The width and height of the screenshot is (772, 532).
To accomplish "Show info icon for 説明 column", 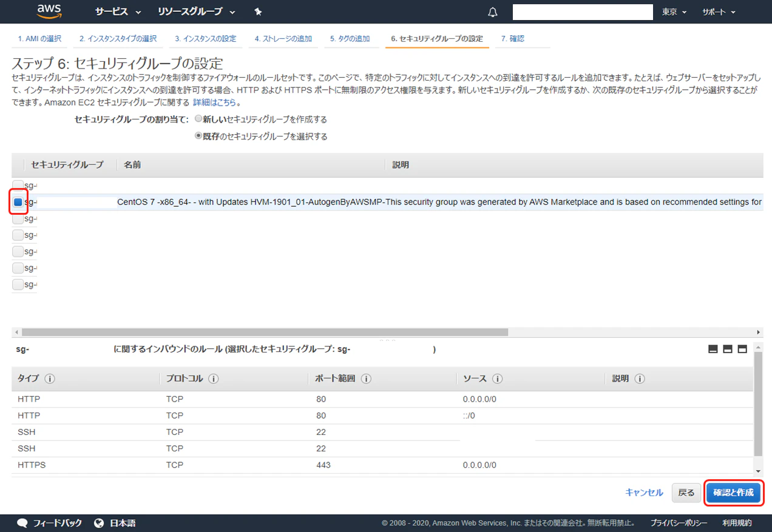I will (x=639, y=379).
